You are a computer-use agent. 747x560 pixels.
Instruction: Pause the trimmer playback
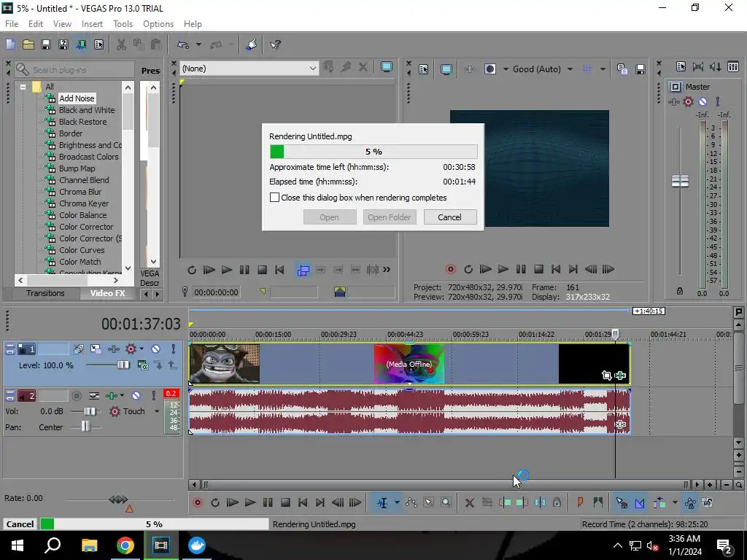(x=244, y=270)
